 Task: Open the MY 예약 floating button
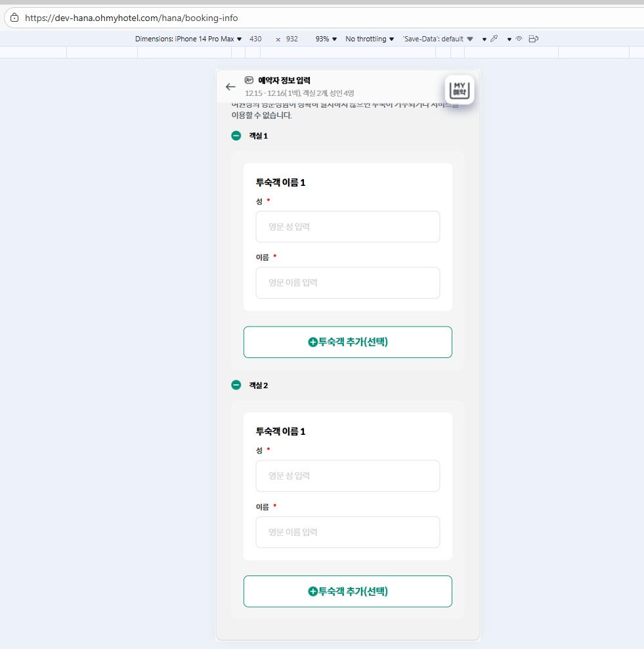[460, 90]
